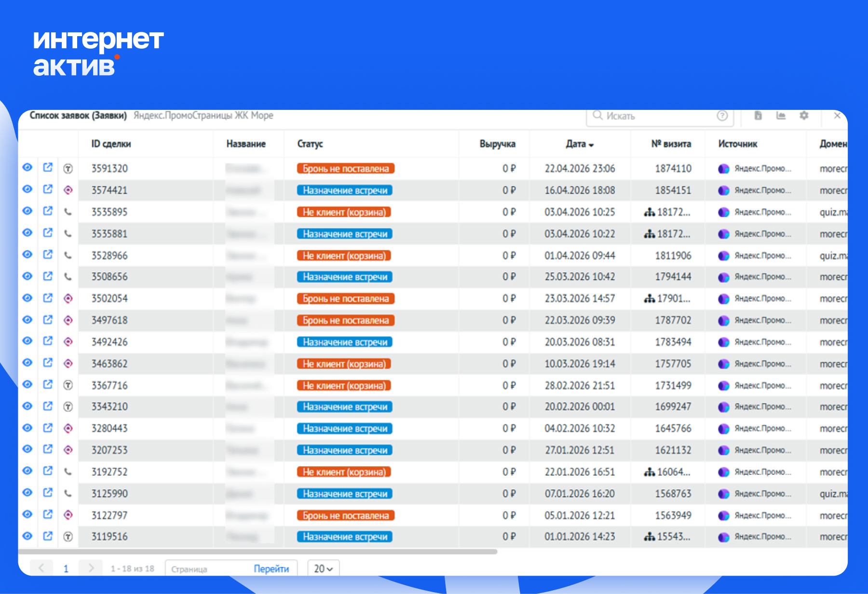The image size is (868, 594).
Task: Click status Не клиент (корзина) for deal 3463862
Action: pyautogui.click(x=344, y=364)
